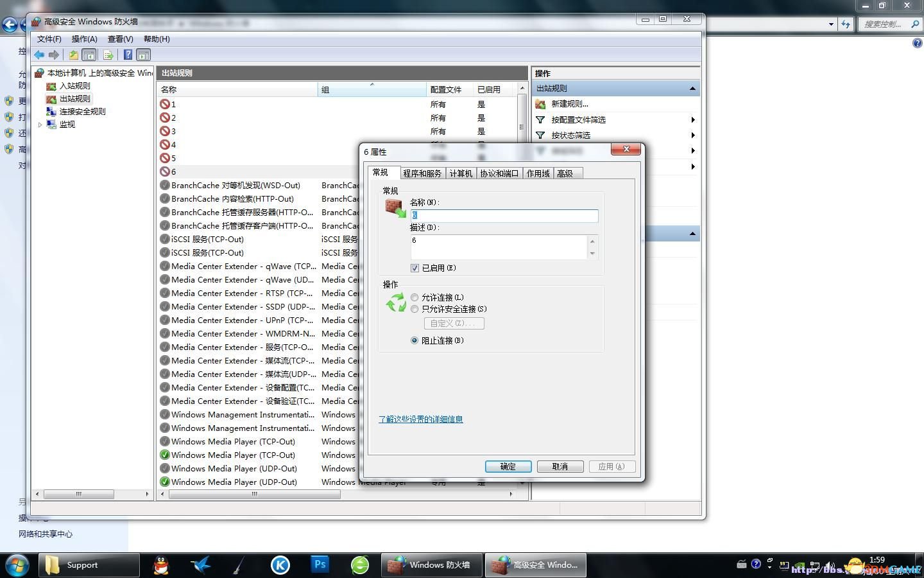Expand the 监视 tree node arrow

coord(40,125)
